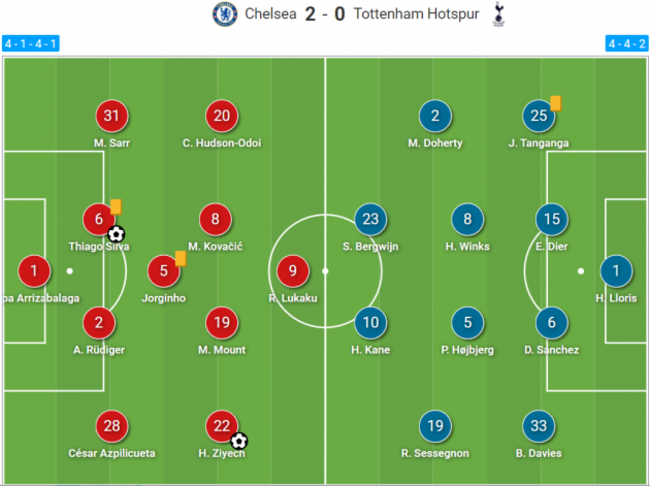This screenshot has width=650, height=486.
Task: Click the goal ball icon on Ziyech
Action: (239, 440)
